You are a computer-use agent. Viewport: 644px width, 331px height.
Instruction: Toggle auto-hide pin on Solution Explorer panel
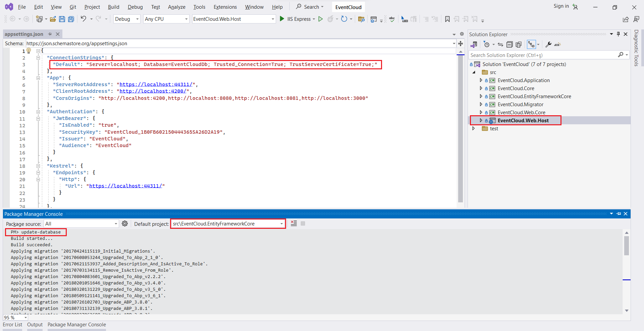(619, 34)
